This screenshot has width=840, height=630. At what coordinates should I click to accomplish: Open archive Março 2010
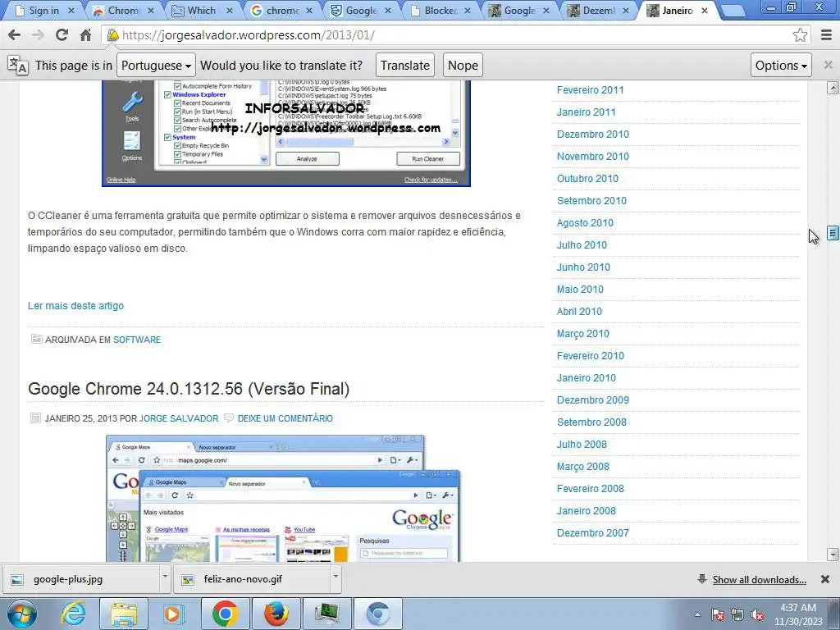click(583, 334)
